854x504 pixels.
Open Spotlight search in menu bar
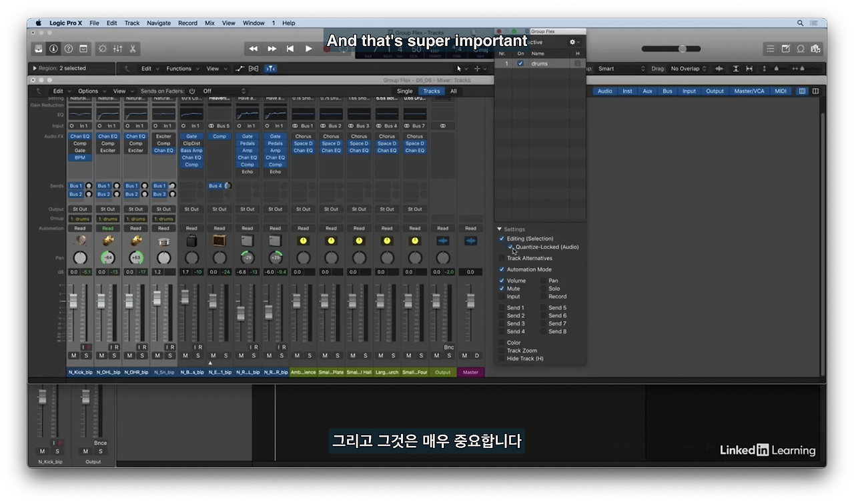[801, 23]
